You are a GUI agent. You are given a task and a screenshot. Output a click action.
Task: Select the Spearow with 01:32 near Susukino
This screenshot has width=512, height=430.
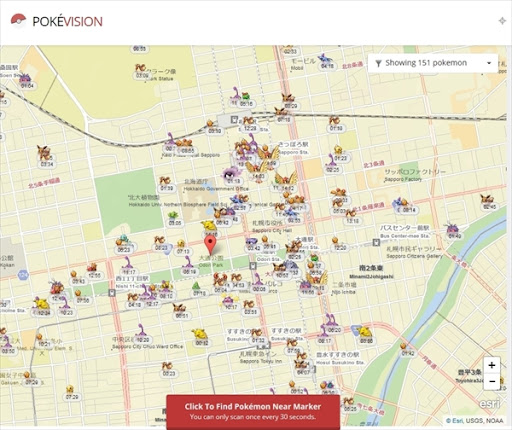(257, 336)
